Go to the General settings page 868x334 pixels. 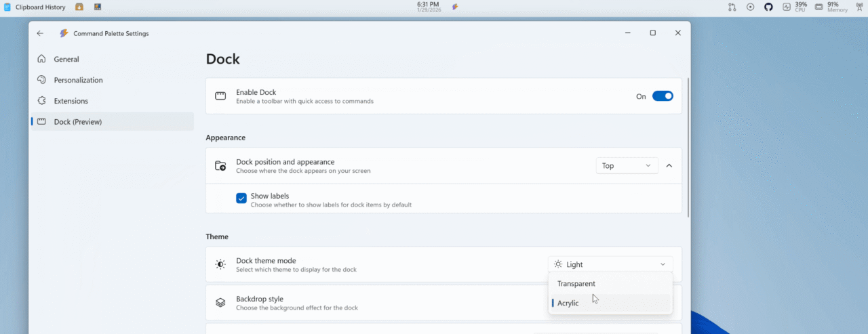point(66,59)
